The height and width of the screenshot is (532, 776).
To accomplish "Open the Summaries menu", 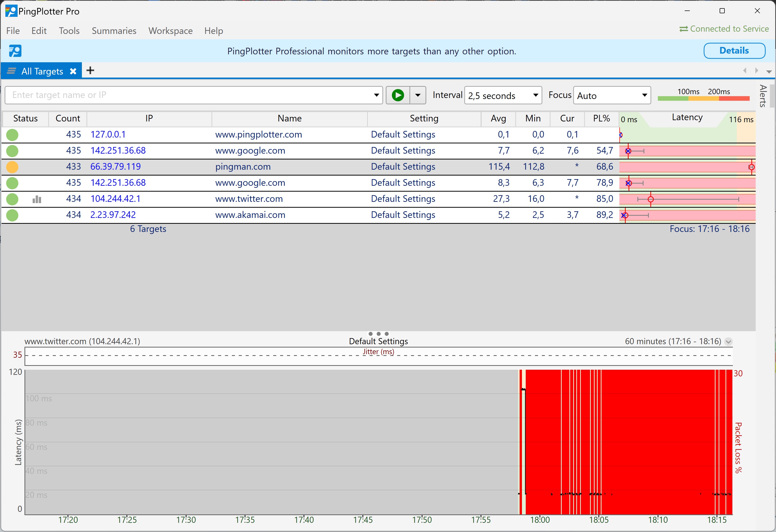I will click(114, 31).
